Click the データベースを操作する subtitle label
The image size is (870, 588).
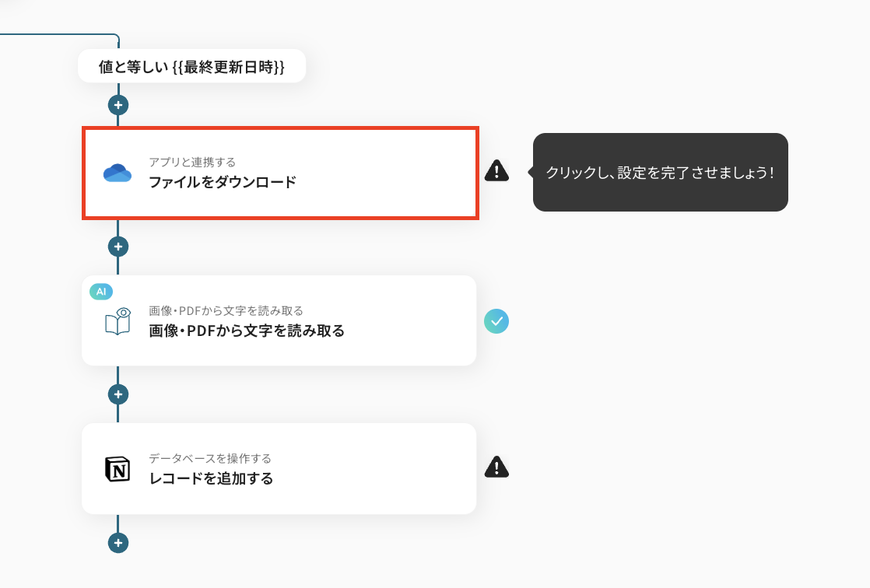click(210, 459)
